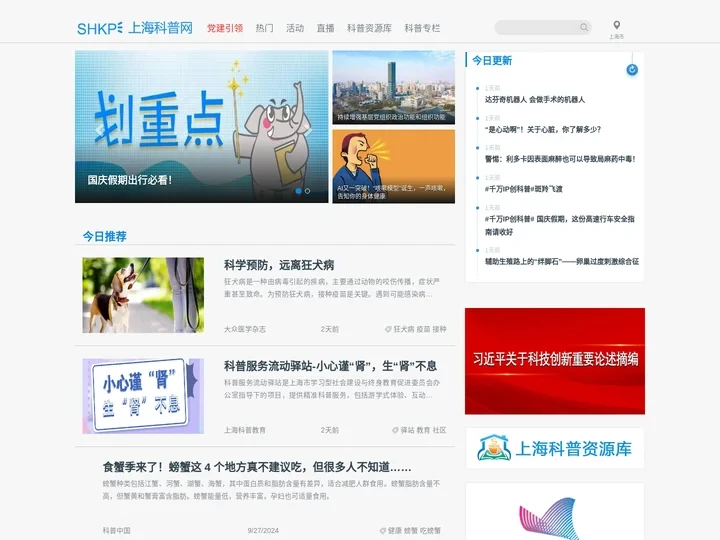Screen dimensions: 720x540
Task: Click the location pin icon for 上海市
Action: coord(617,25)
